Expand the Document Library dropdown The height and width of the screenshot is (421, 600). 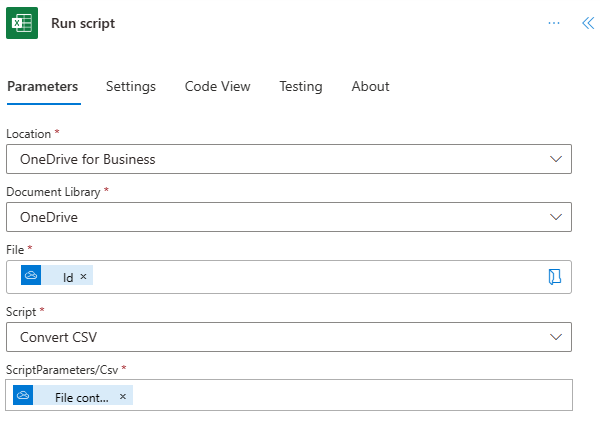tap(289, 217)
